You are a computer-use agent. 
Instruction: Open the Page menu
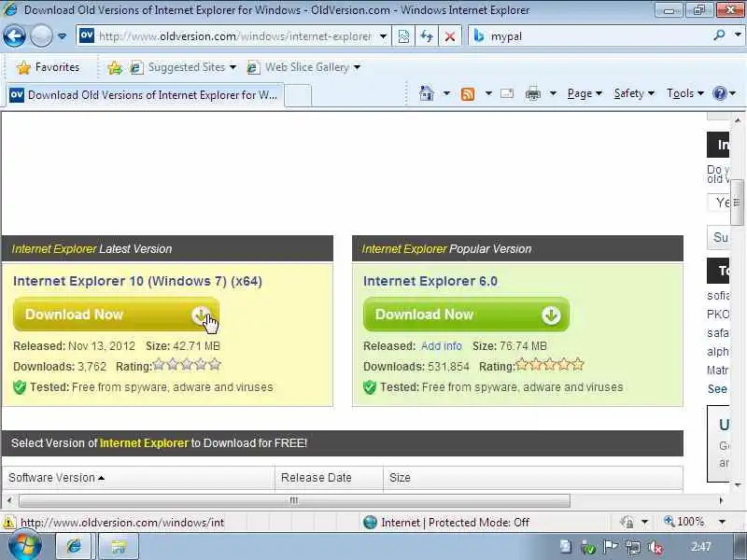[x=585, y=93]
